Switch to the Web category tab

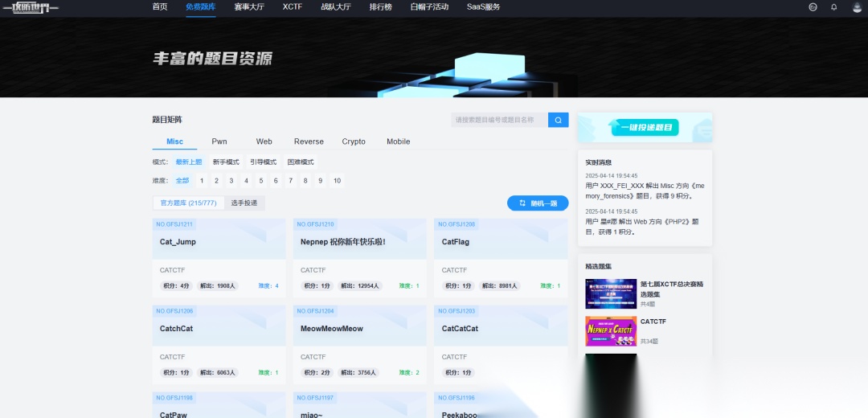coord(264,141)
